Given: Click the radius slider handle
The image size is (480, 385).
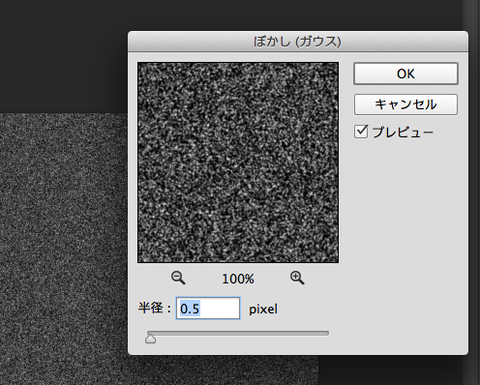Looking at the screenshot, I should pos(150,339).
